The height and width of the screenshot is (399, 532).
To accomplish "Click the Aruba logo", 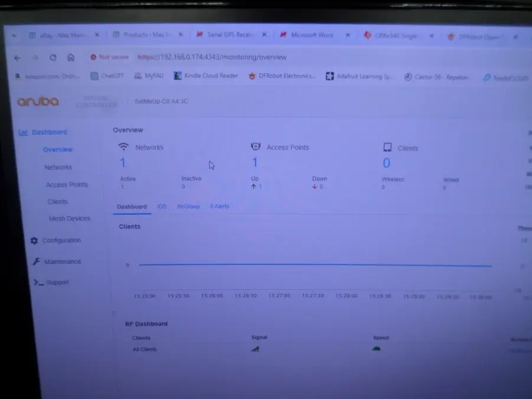I will [38, 102].
